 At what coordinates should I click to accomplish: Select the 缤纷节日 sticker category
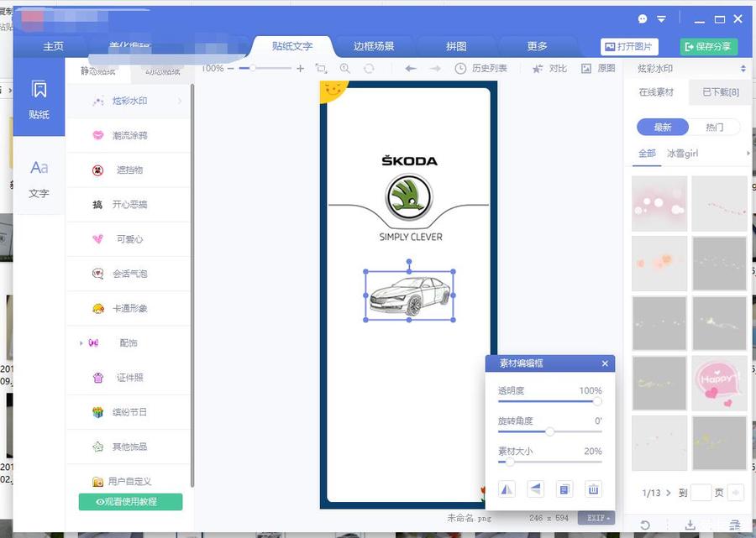tap(129, 412)
